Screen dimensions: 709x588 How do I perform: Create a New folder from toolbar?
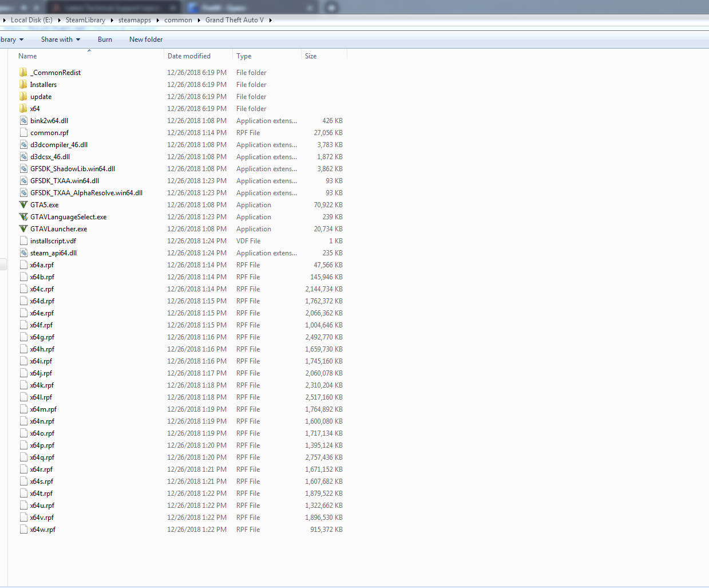(146, 40)
